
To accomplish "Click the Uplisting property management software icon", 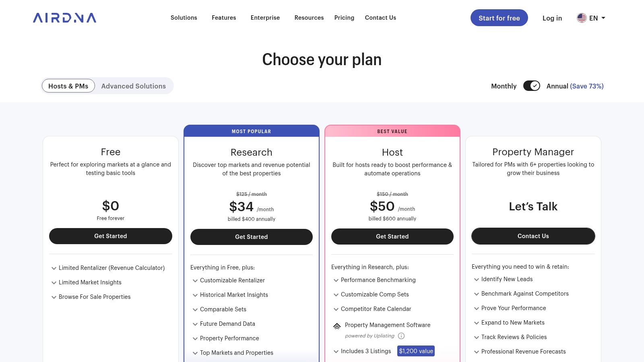I will click(337, 326).
